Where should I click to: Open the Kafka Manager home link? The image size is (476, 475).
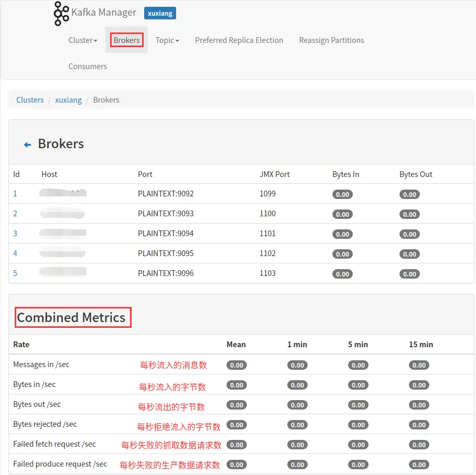[103, 12]
